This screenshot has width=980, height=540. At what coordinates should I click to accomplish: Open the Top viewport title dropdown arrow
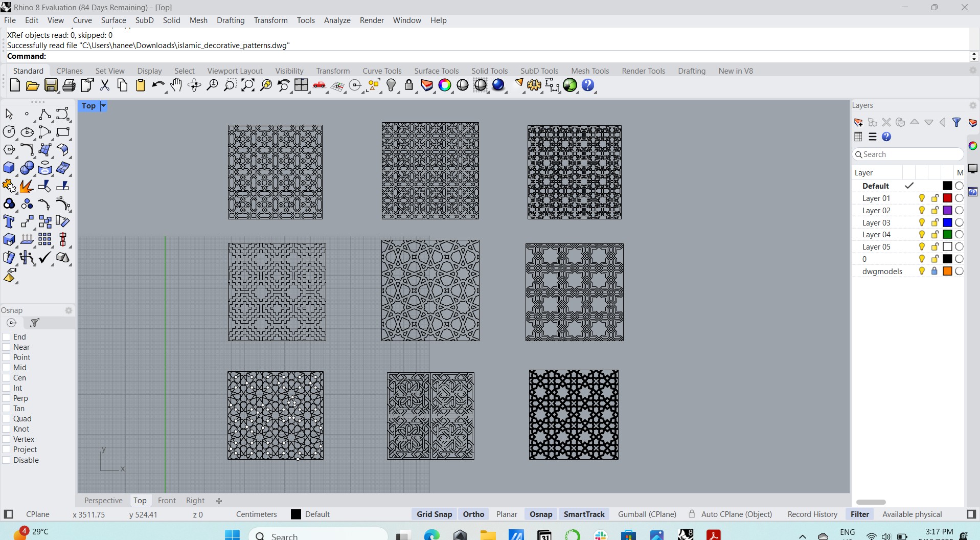pos(103,106)
